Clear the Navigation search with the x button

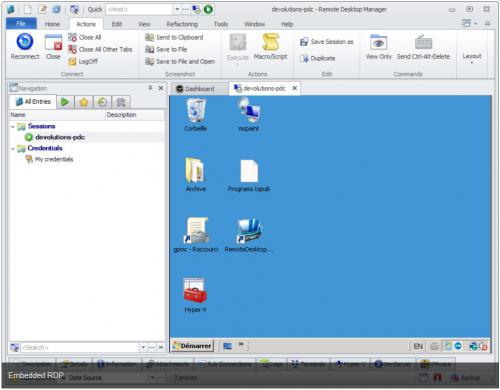pyautogui.click(x=161, y=348)
